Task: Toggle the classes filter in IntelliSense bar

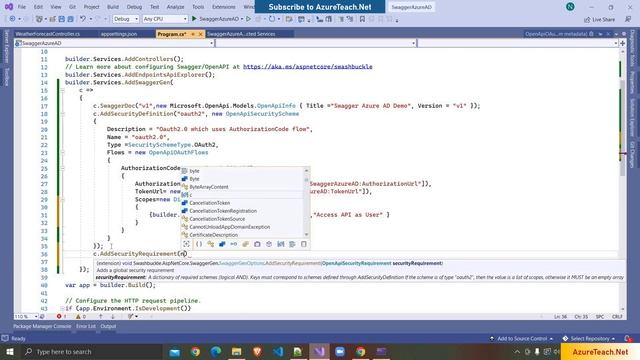Action: click(211, 244)
